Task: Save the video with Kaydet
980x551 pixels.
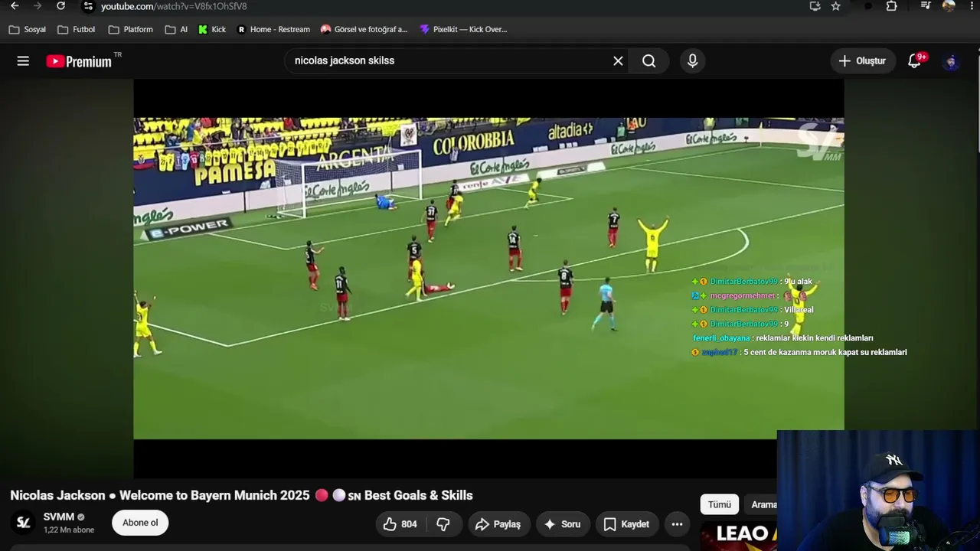Action: point(627,524)
